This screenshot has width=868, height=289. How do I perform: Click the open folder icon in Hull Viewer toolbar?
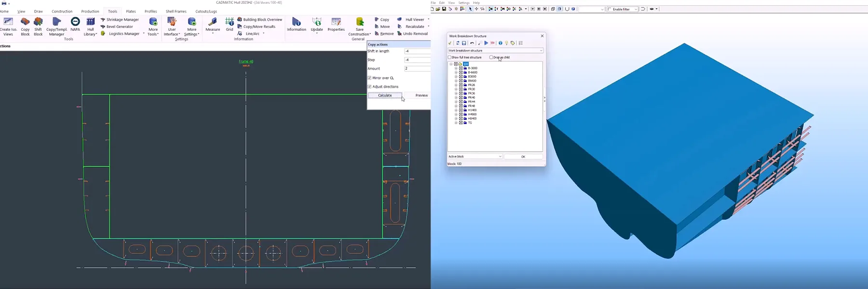click(x=438, y=9)
